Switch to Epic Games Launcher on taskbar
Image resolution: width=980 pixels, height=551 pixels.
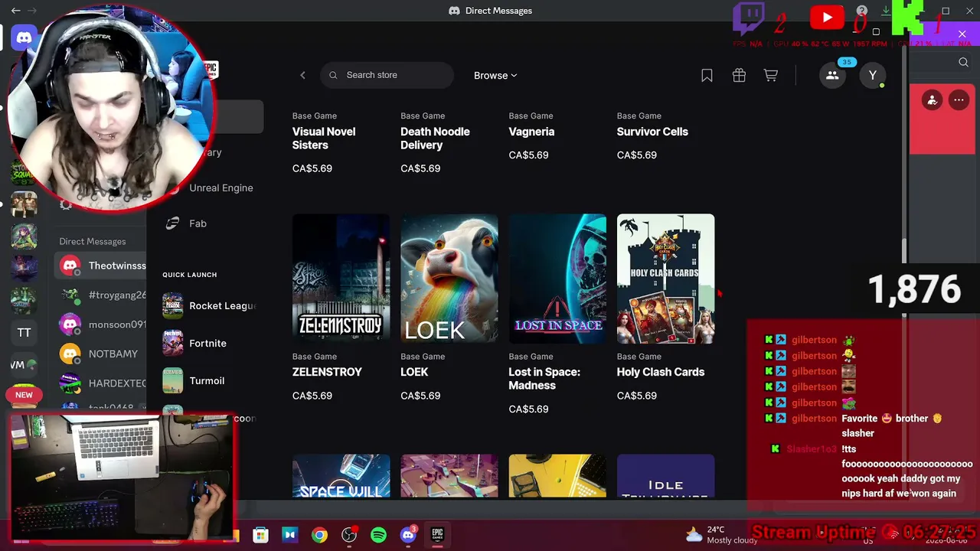point(437,535)
